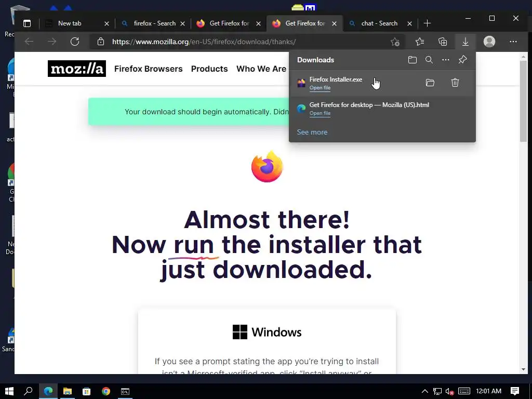The height and width of the screenshot is (399, 532).
Task: Open downloads folder from Downloads panel
Action: coord(412,60)
